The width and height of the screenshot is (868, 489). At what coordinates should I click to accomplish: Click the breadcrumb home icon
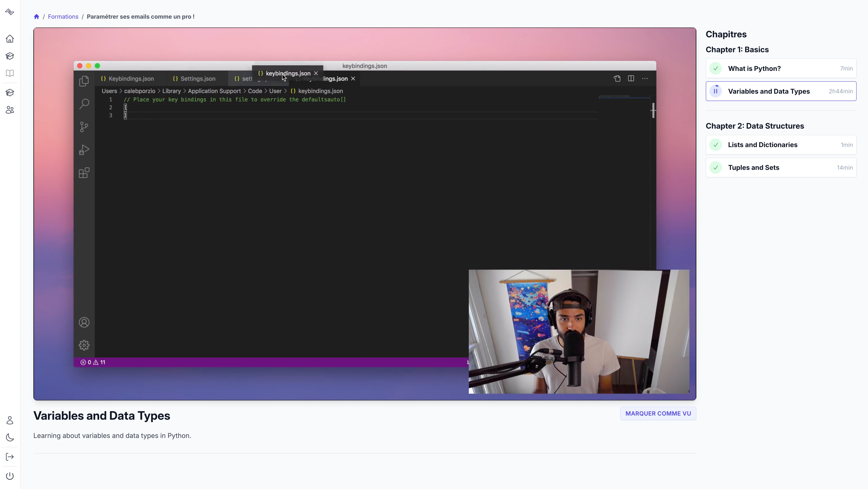pos(36,16)
